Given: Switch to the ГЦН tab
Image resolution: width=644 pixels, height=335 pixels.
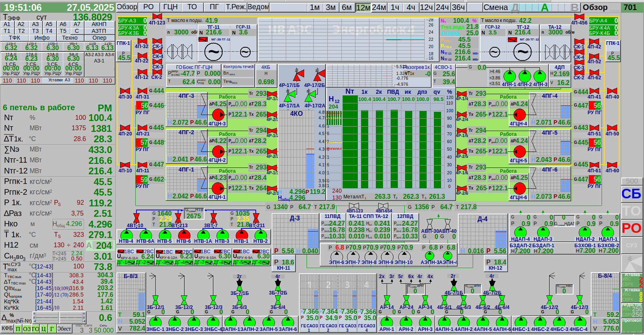Looking at the screenshot, I should click(170, 7).
